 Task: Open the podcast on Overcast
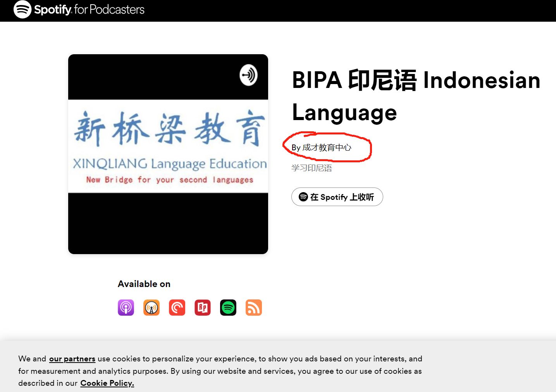tap(151, 308)
